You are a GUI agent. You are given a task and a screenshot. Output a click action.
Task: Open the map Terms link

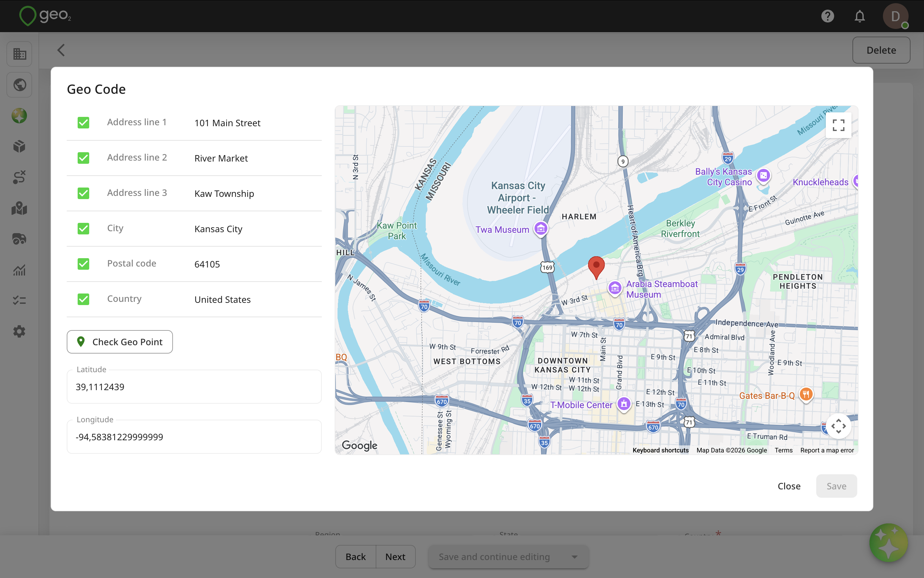(783, 450)
